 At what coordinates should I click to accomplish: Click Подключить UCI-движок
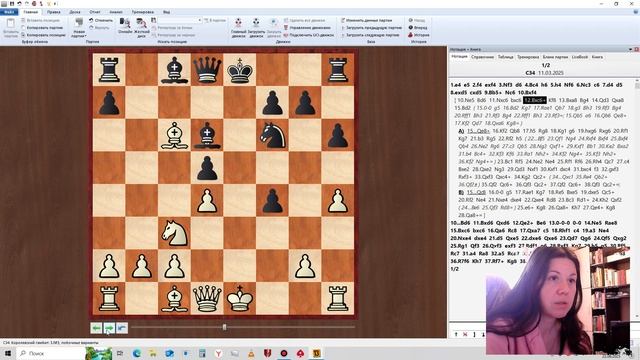tap(309, 35)
